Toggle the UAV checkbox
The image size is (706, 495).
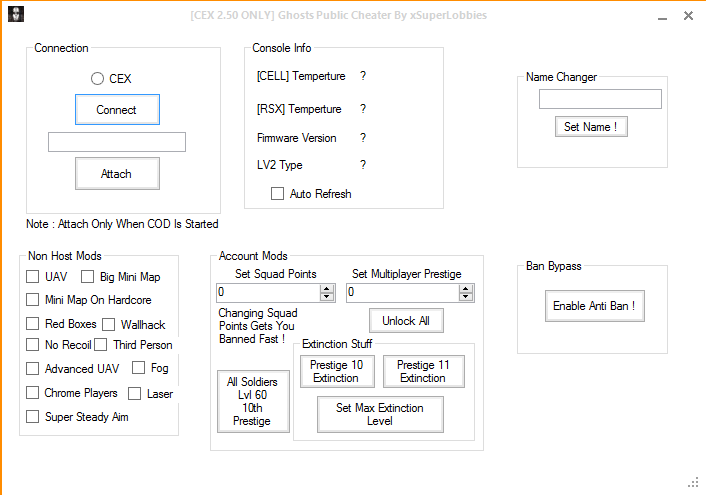[x=32, y=277]
